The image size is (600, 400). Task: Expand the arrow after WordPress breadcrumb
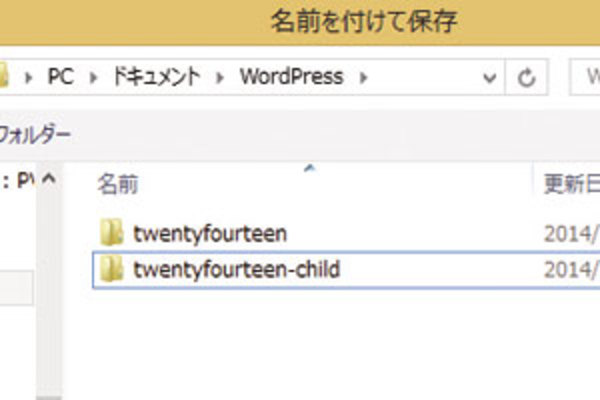point(363,78)
